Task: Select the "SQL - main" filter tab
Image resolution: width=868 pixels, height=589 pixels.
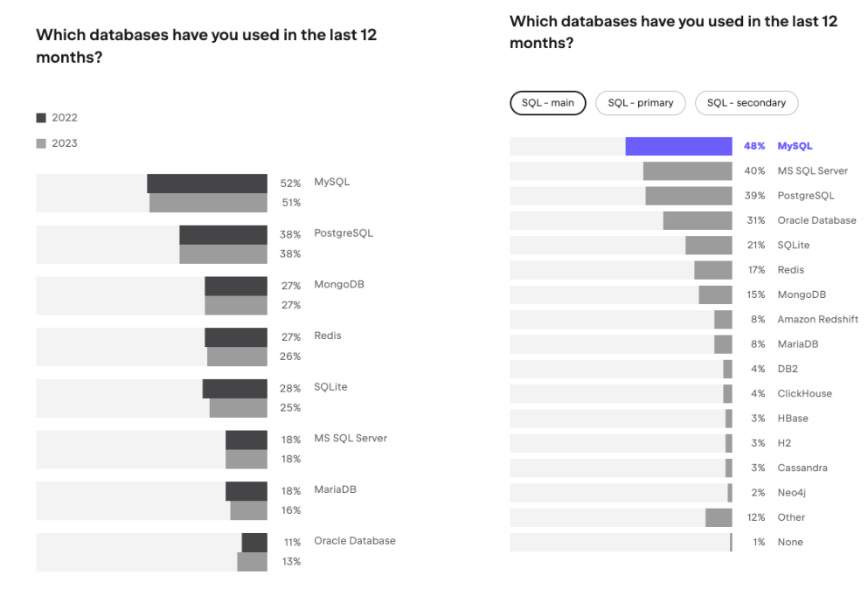Action: click(x=548, y=103)
